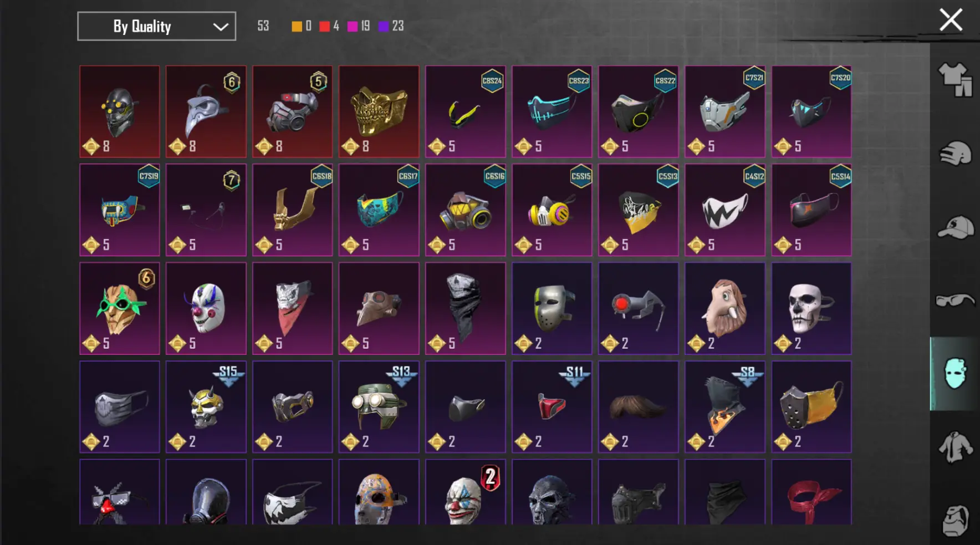This screenshot has width=980, height=545.
Task: Select the green star glasses wooden mask
Action: [120, 308]
